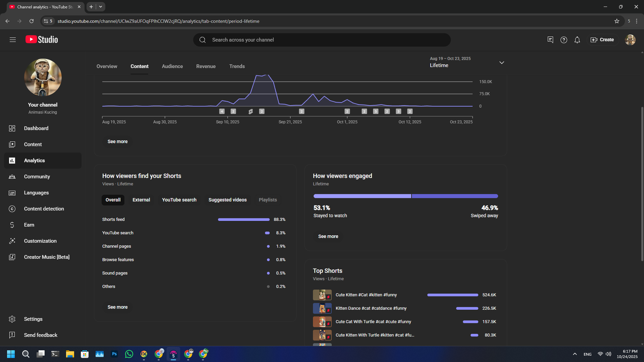Switch to the Revenue tab
Screen dimensions: 644x362
206,66
